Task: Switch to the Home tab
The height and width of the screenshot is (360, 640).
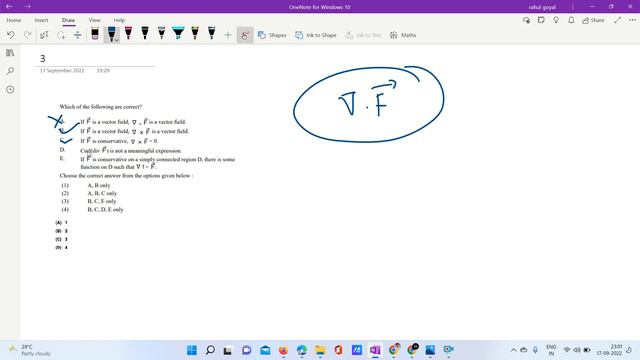Action: pyautogui.click(x=13, y=20)
